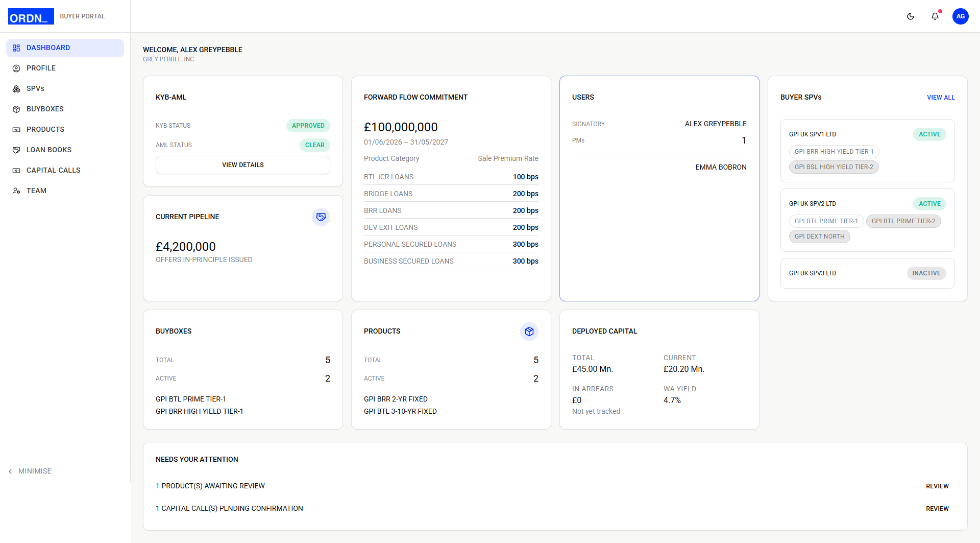Click the ORDN logo
Image resolution: width=980 pixels, height=543 pixels.
pos(31,16)
